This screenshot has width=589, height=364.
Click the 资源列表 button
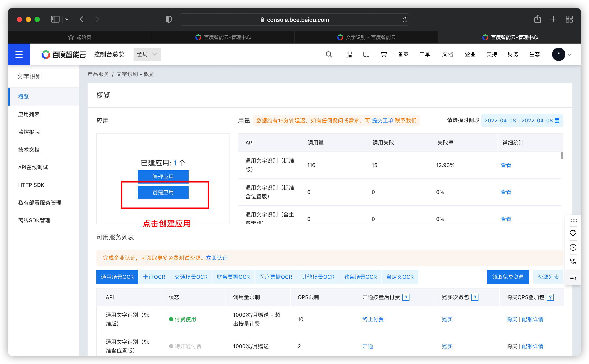click(548, 277)
